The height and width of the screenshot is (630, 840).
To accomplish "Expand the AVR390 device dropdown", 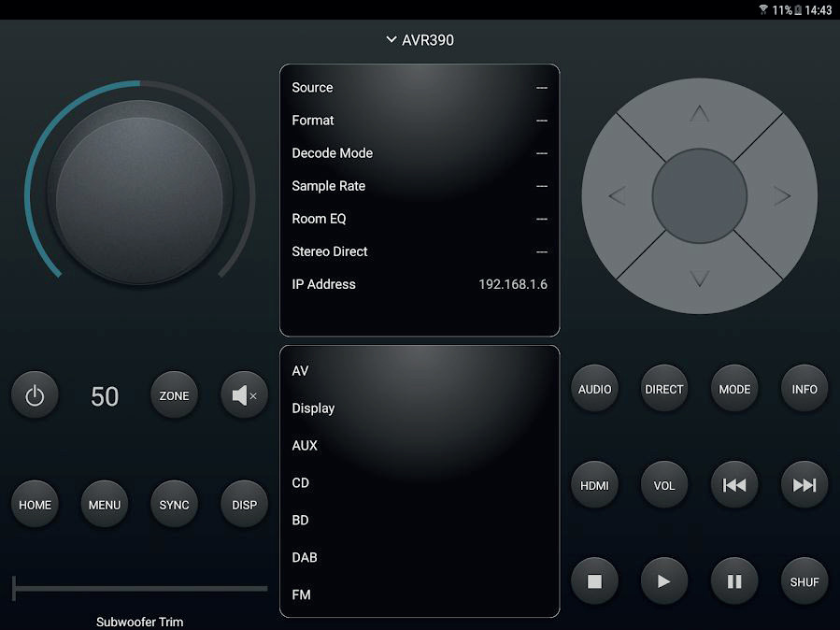I will coord(420,40).
